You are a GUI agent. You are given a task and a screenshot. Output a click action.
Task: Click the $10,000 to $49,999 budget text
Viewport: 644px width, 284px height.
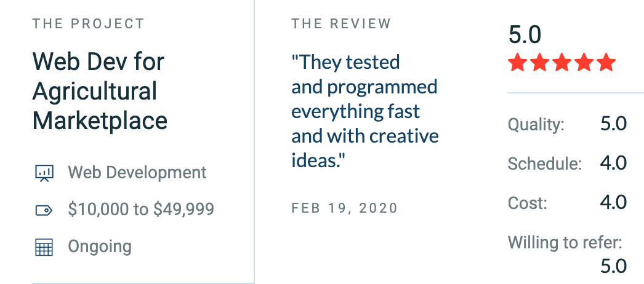(141, 210)
